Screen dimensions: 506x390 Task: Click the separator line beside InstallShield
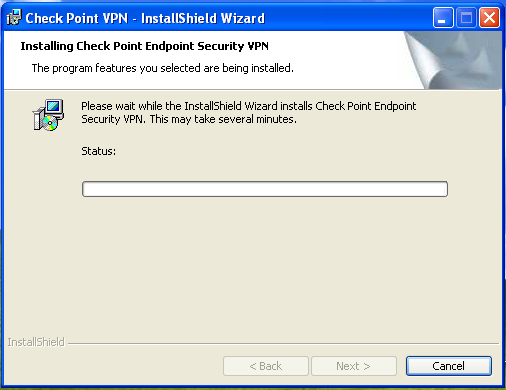[x=283, y=343]
